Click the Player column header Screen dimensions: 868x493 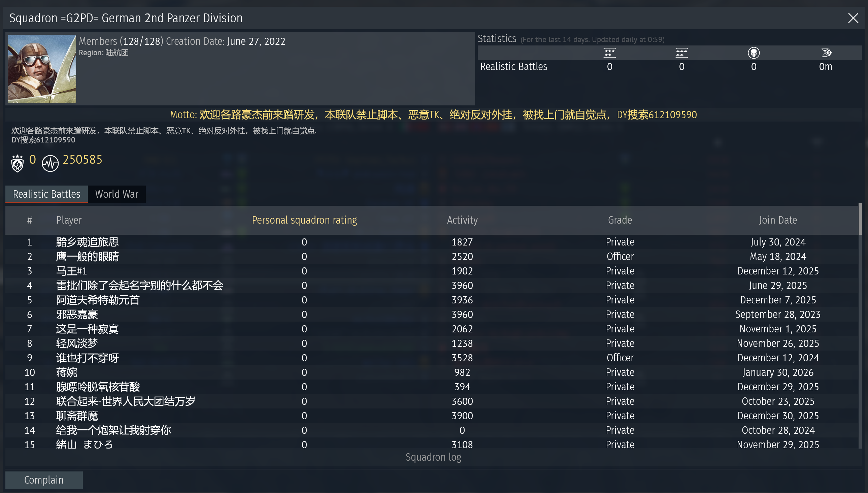[69, 220]
